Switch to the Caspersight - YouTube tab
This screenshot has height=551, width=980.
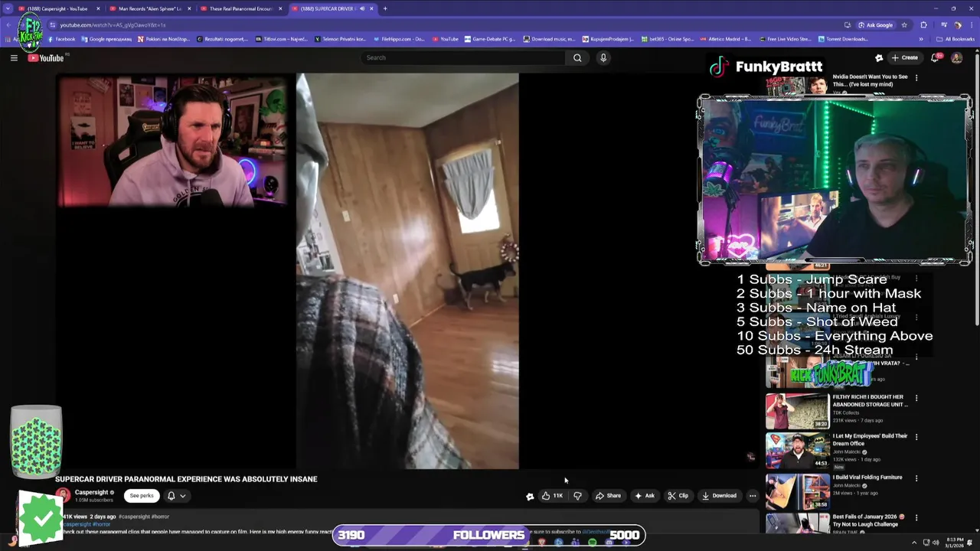click(57, 8)
